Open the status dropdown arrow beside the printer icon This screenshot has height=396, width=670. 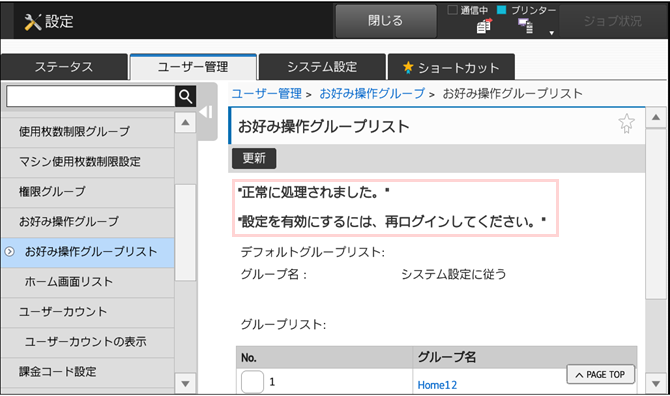(x=552, y=33)
